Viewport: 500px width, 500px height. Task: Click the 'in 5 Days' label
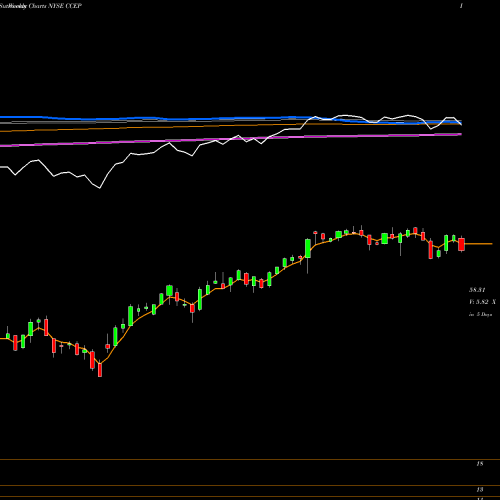pos(480,314)
